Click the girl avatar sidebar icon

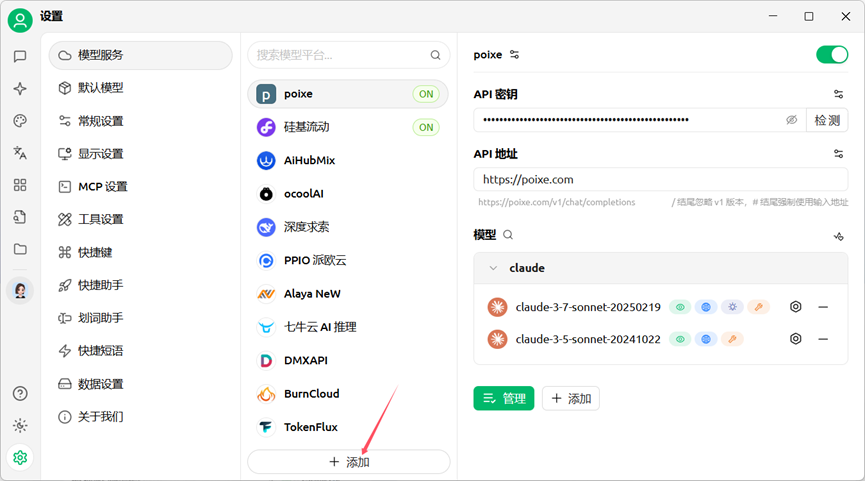pyautogui.click(x=20, y=290)
